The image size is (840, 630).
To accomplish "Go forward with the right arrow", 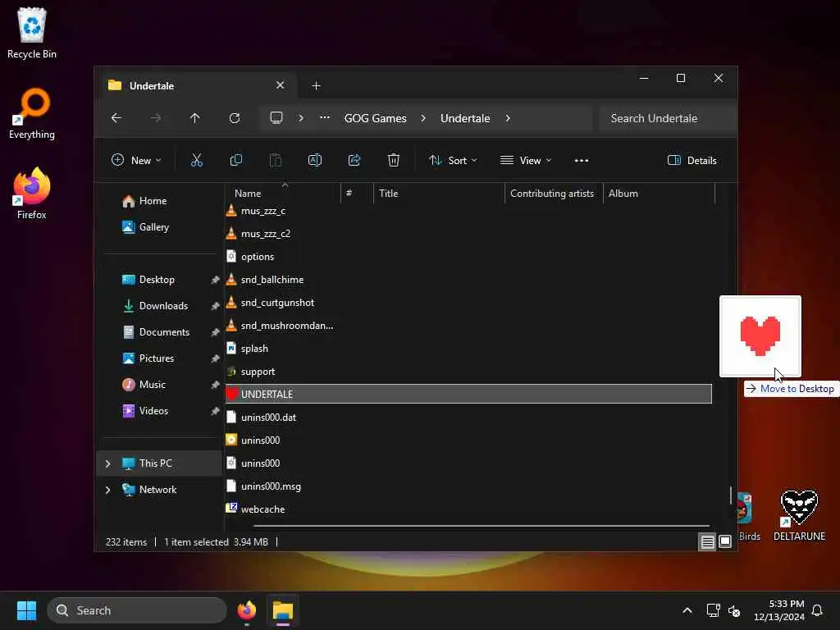I will point(156,118).
